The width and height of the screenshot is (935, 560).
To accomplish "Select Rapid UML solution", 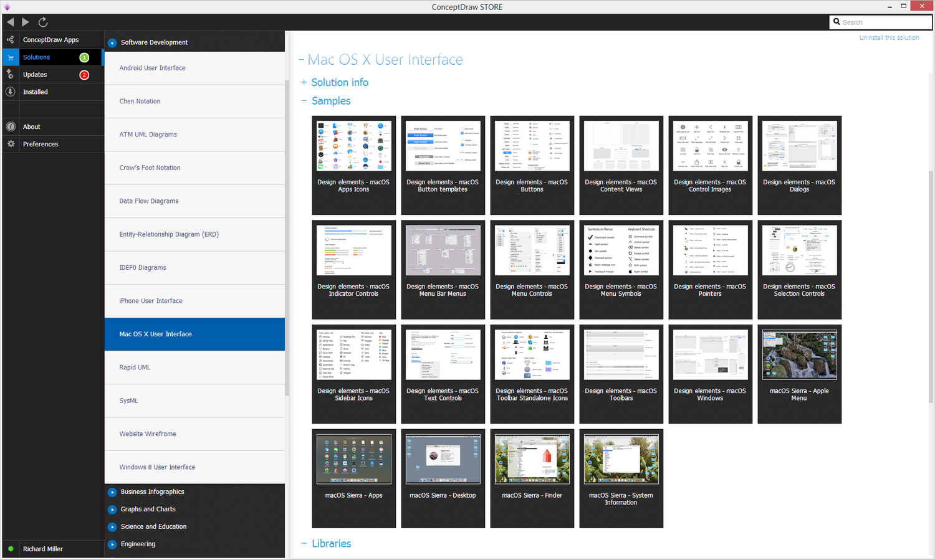I will pos(194,368).
